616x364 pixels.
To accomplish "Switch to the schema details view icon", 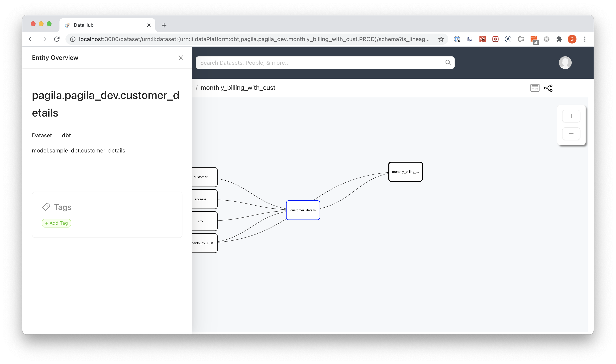I will (535, 88).
